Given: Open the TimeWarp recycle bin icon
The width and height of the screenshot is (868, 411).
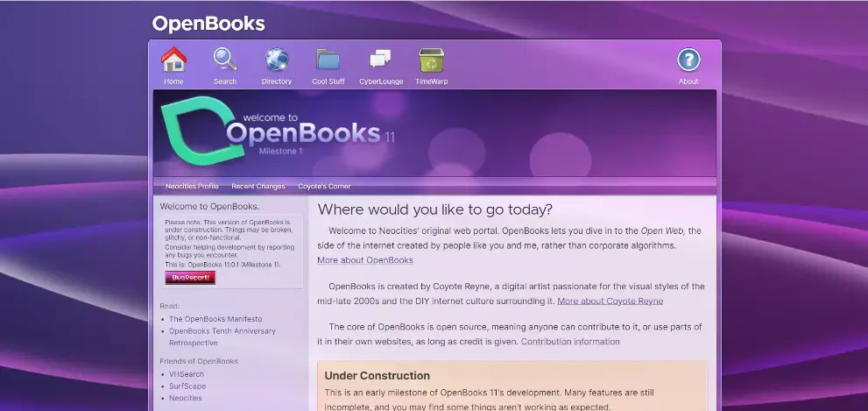Looking at the screenshot, I should click(431, 60).
